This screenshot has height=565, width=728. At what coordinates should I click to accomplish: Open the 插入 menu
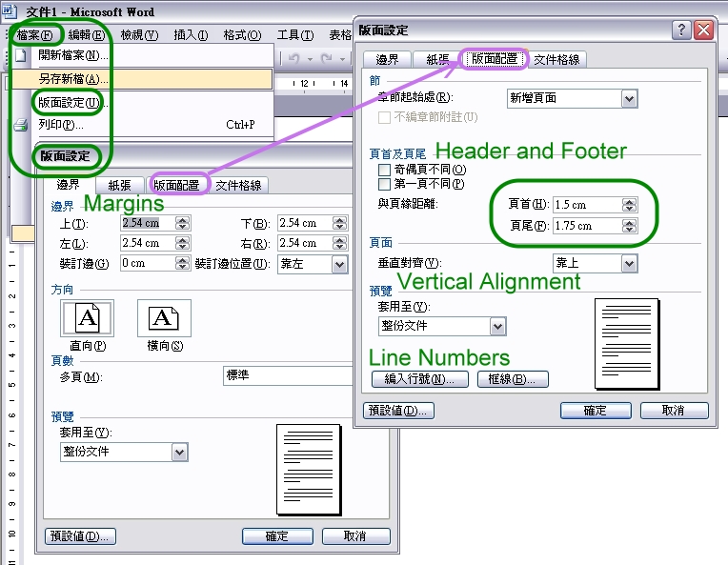point(191,35)
